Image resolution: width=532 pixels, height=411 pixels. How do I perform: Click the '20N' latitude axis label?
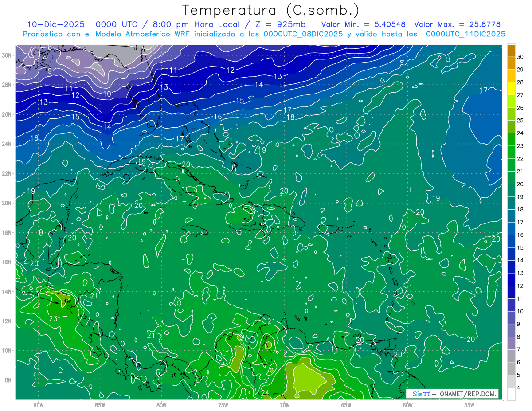(8, 203)
